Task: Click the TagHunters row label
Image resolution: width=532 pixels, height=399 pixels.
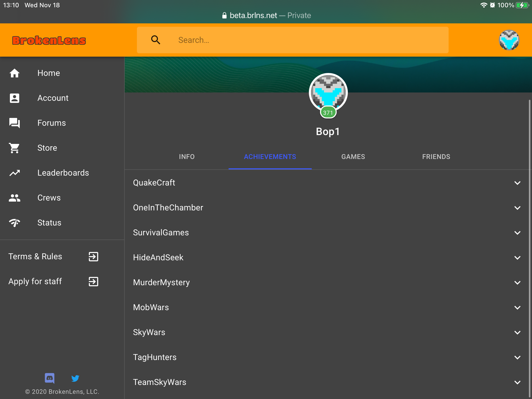Action: 155,357
